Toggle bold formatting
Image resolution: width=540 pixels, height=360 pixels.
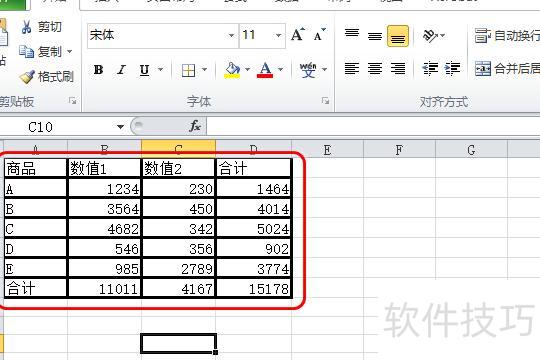click(98, 70)
